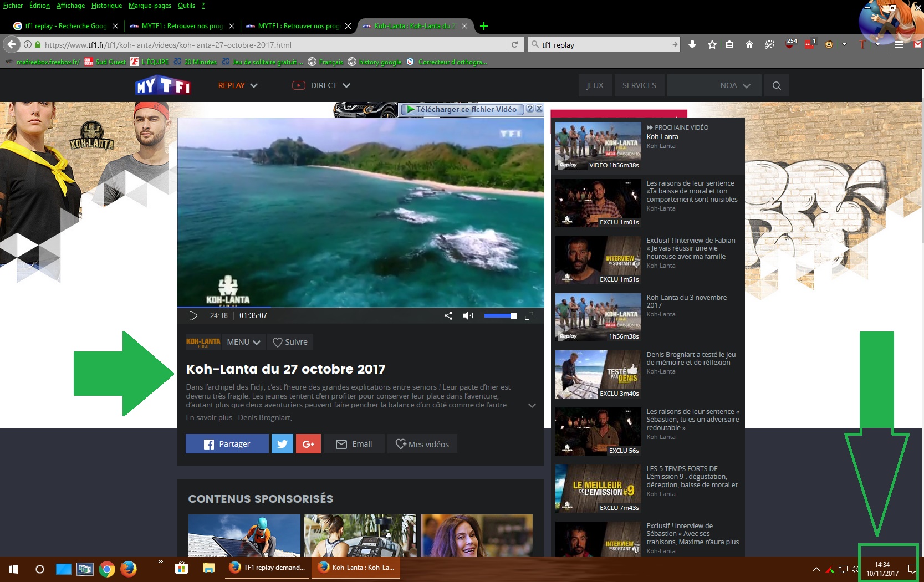
Task: Click the share icon in video player
Action: pos(448,315)
